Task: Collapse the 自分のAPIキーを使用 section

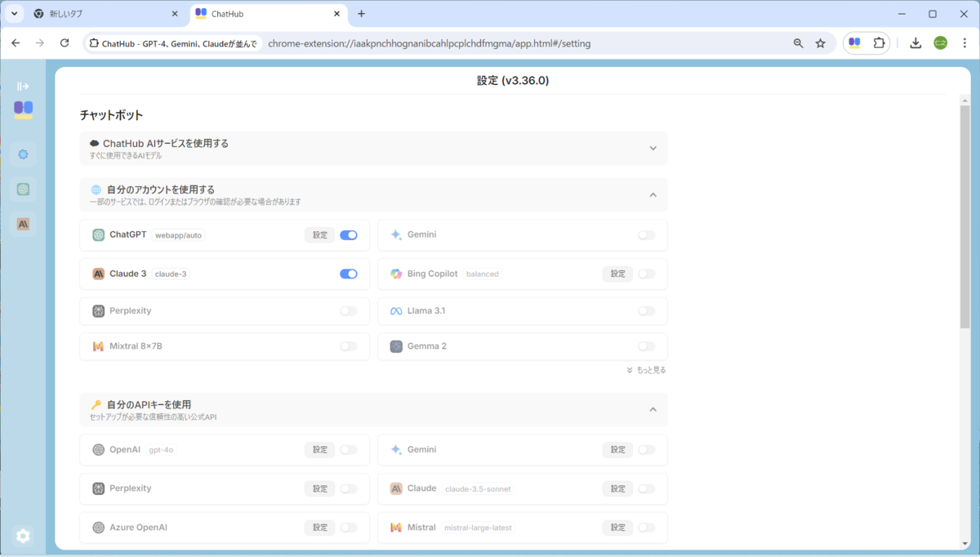Action: (373, 410)
